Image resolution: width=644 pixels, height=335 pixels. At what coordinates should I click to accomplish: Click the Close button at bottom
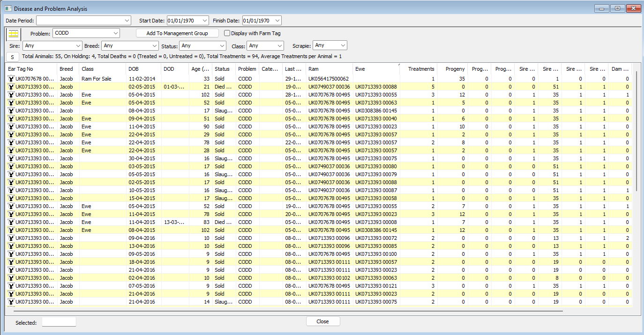coord(323,321)
